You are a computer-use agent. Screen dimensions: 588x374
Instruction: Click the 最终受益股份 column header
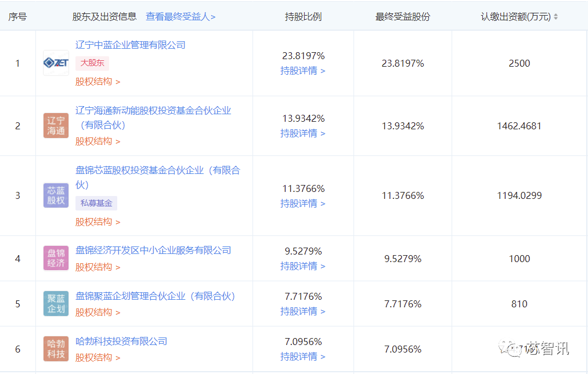[x=403, y=17]
